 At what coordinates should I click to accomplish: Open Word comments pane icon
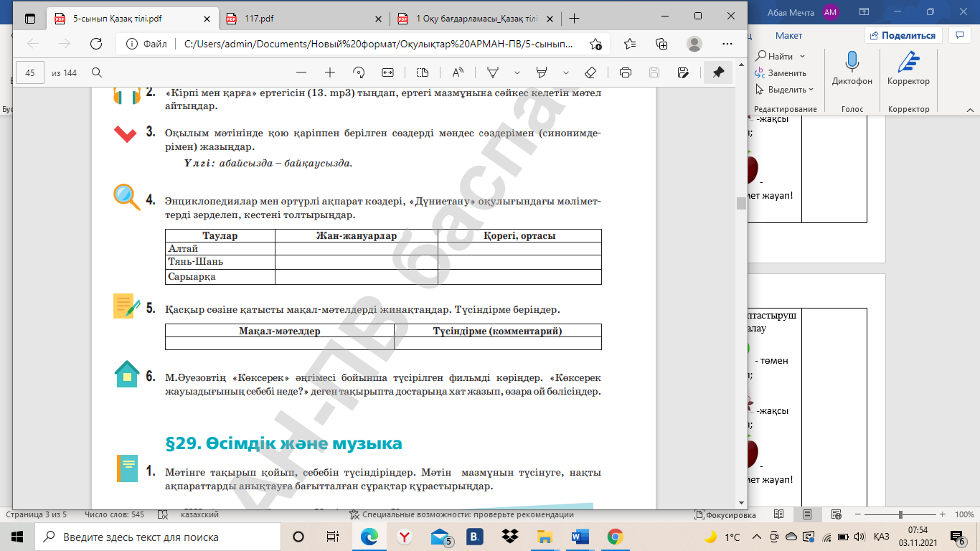959,35
